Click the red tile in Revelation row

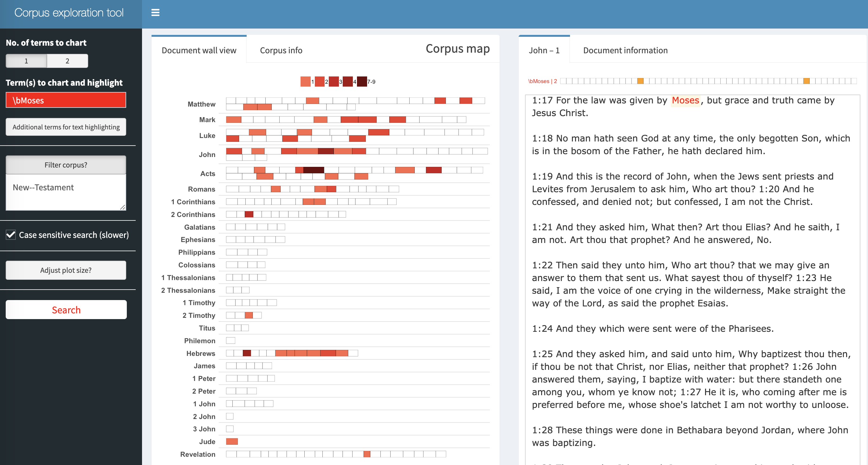[x=367, y=454]
